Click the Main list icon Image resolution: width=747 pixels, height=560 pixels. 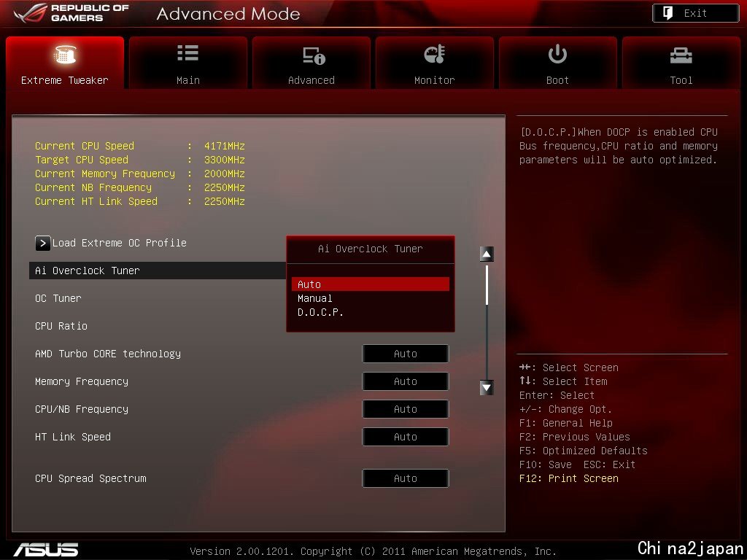coord(187,52)
